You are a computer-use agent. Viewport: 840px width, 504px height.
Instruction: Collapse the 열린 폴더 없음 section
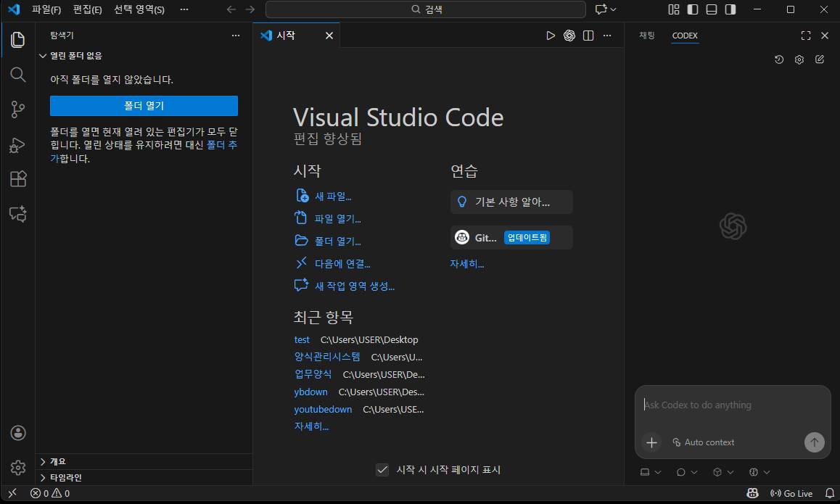(144, 56)
